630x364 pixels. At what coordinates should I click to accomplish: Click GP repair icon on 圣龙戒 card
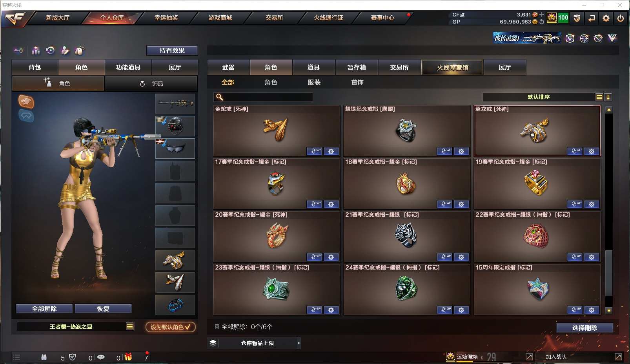point(575,151)
